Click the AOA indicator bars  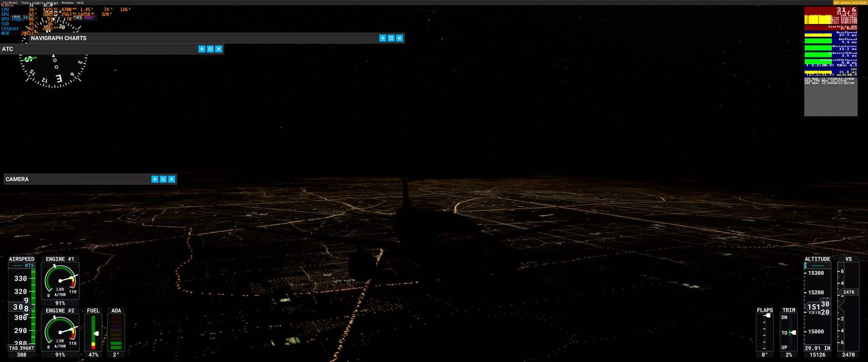coord(116,333)
